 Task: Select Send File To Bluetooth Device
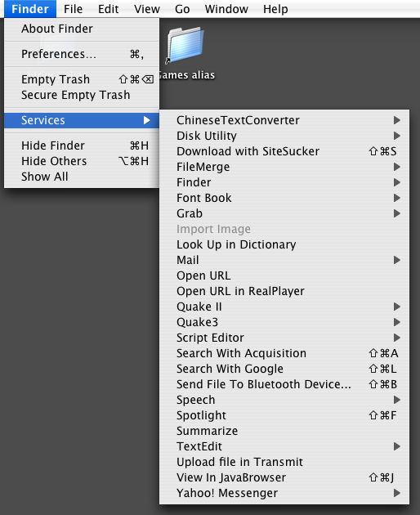pos(284,384)
